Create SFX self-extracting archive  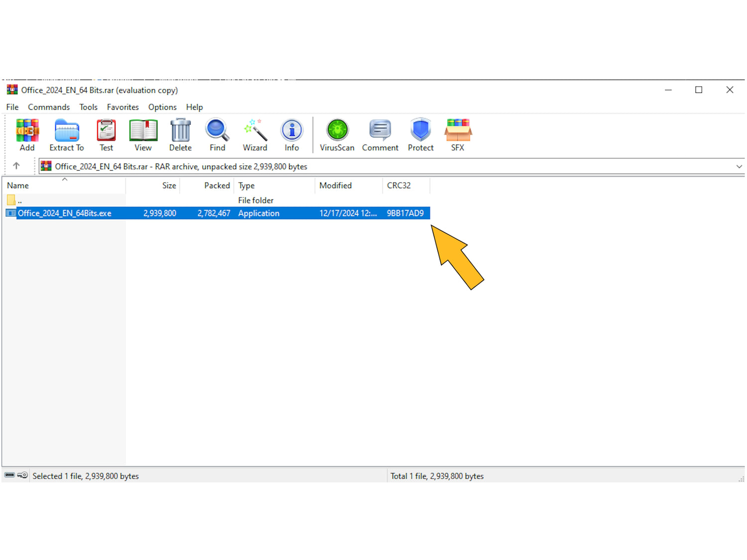(x=458, y=135)
